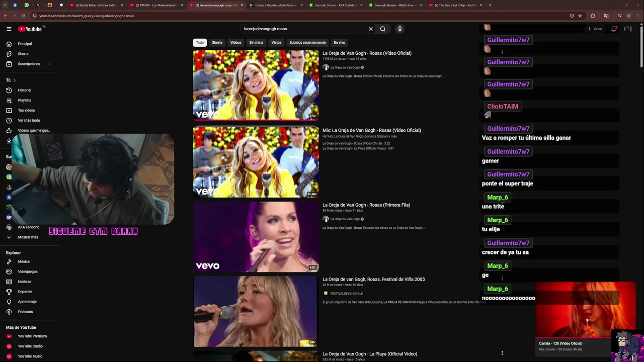Open the browser extensions puzzle icon

[593, 16]
